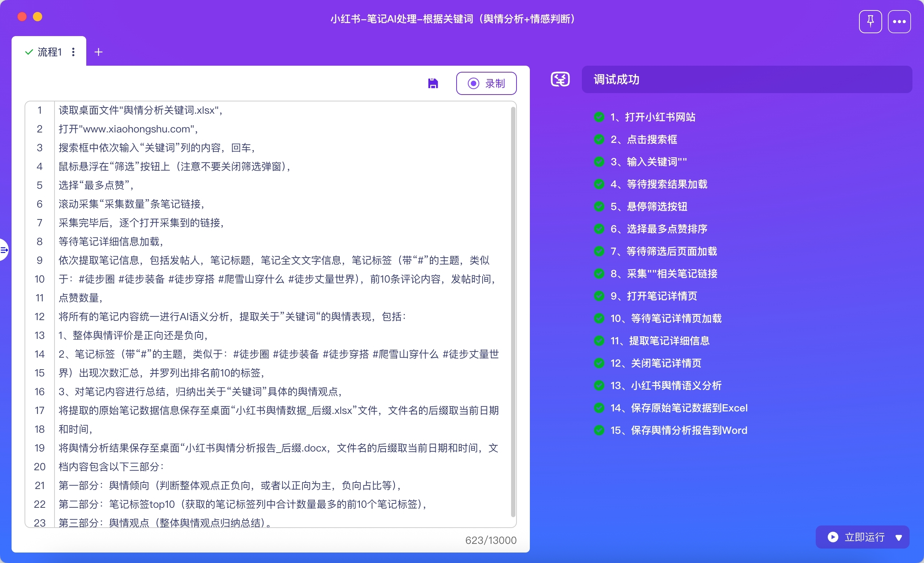Screen dimensions: 924x563
Task: Click the yellow minimize window button
Action: point(38,17)
